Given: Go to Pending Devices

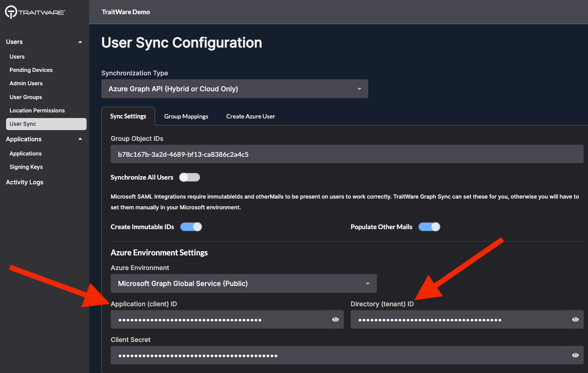Looking at the screenshot, I should pos(31,70).
